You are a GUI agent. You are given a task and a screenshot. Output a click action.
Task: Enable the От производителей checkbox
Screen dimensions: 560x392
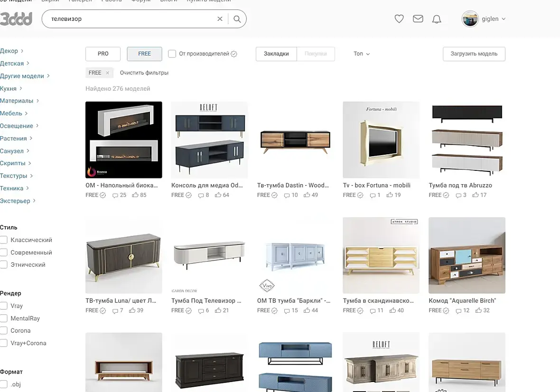(x=172, y=54)
